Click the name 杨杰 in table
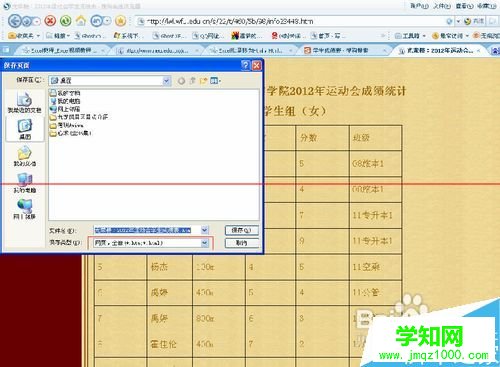The image size is (500, 367). pyautogui.click(x=159, y=267)
